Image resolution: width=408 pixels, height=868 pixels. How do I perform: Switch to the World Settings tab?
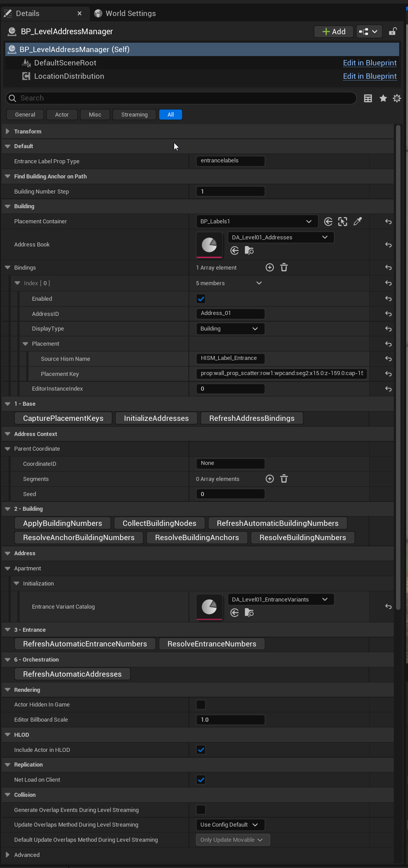(x=126, y=13)
